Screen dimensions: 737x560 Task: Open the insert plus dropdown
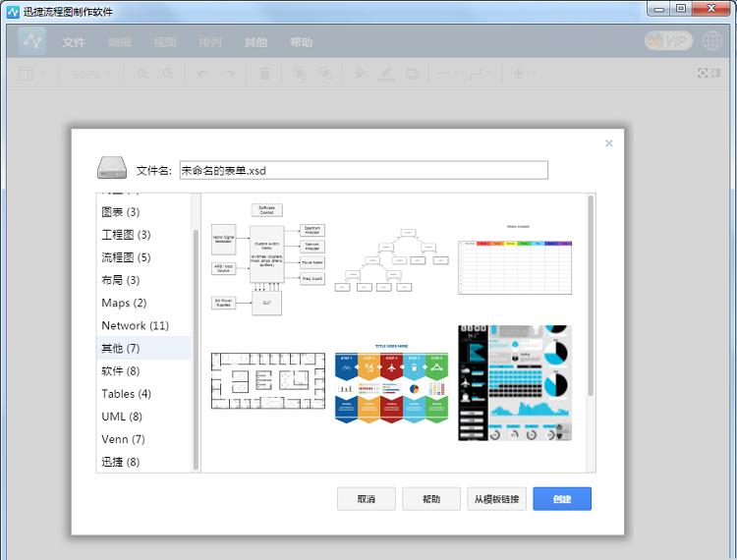(523, 74)
